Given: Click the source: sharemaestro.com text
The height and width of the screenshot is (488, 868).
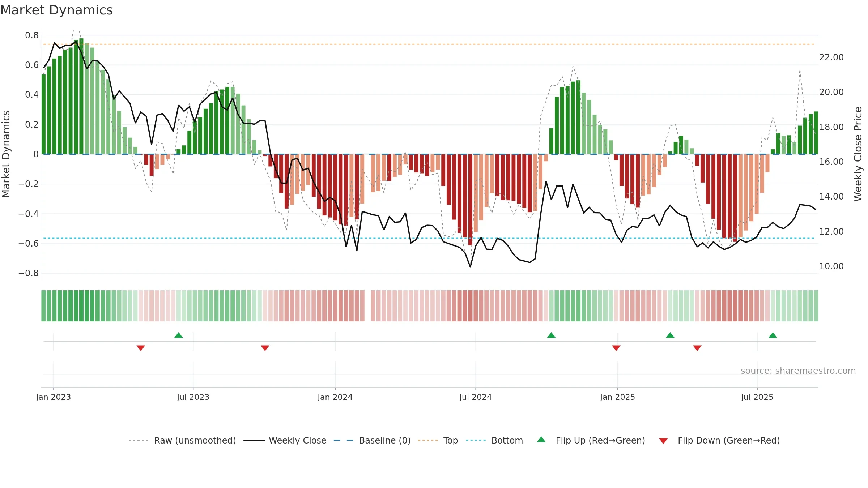Looking at the screenshot, I should pos(798,371).
